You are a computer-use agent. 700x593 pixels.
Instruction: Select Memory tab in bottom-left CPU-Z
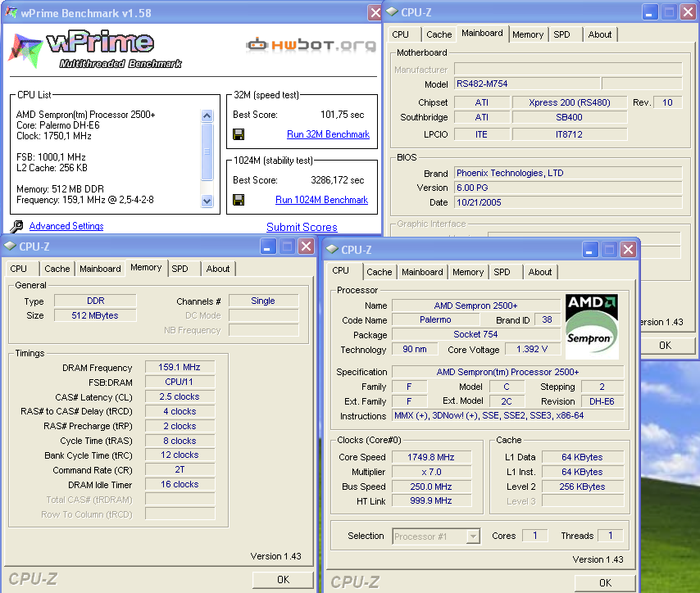(x=146, y=267)
